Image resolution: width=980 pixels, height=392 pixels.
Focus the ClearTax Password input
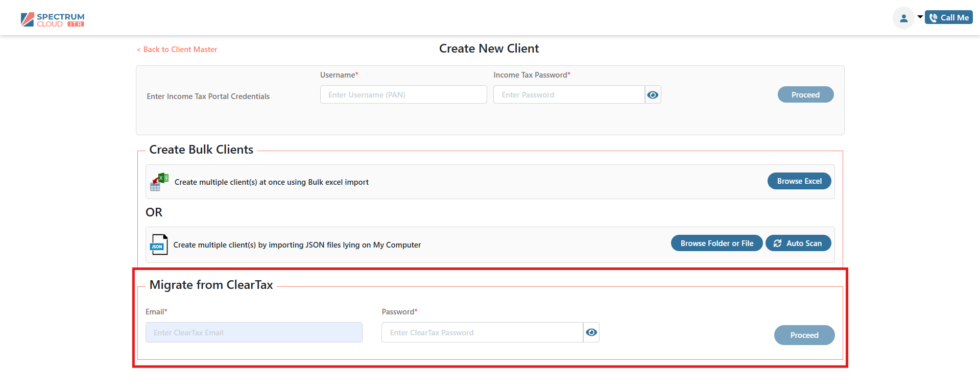point(482,333)
